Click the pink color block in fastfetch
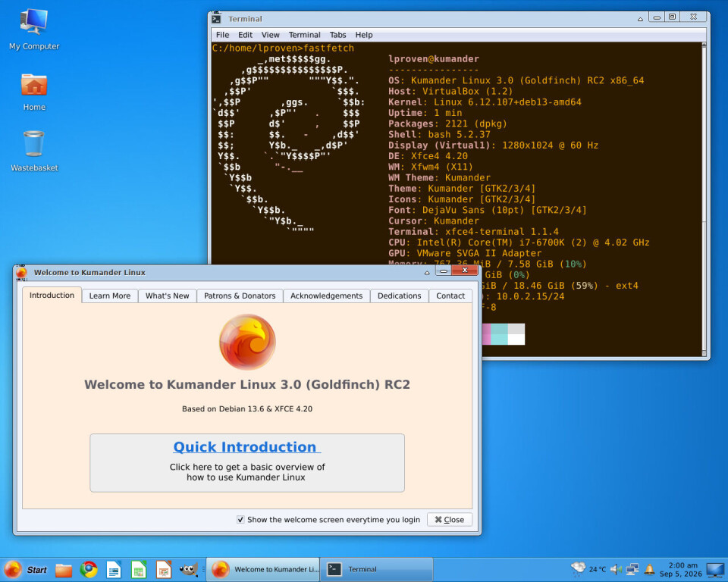This screenshot has width=728, height=582. coord(487,334)
